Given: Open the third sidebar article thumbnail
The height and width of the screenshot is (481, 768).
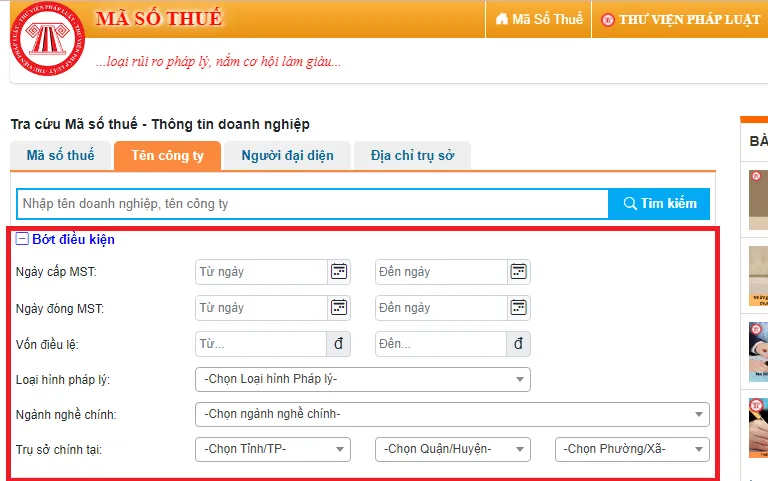Looking at the screenshot, I should (758, 352).
